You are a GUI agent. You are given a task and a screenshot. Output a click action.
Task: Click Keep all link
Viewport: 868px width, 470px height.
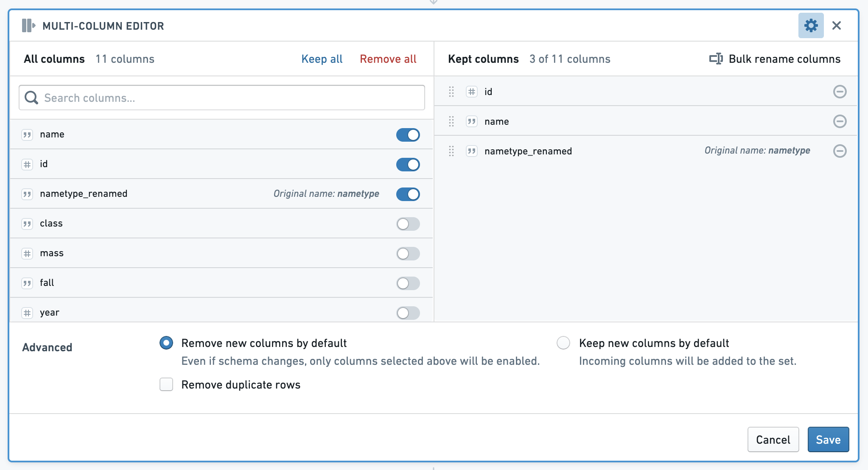[322, 59]
